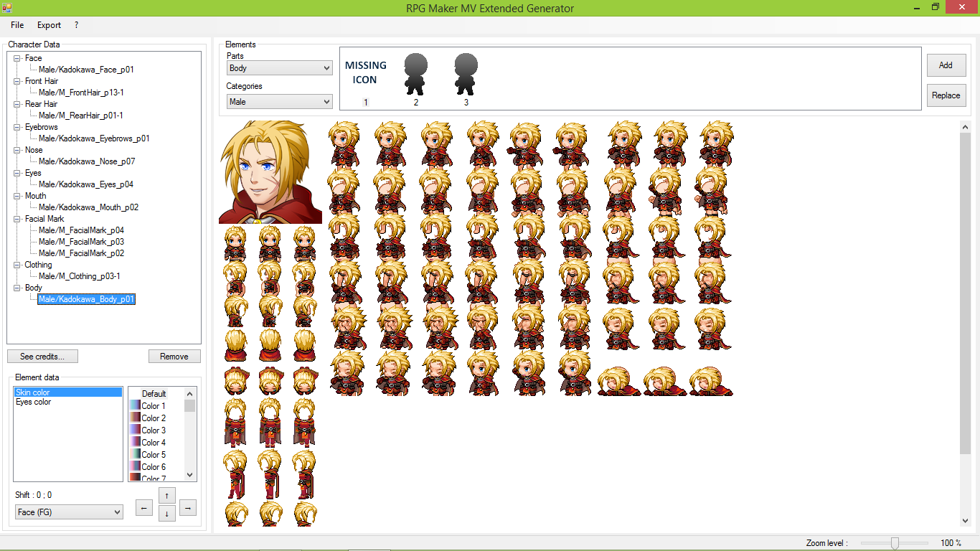The width and height of the screenshot is (980, 551).
Task: Select Male/M_FacialMark_p02 in the tree
Action: (x=82, y=253)
